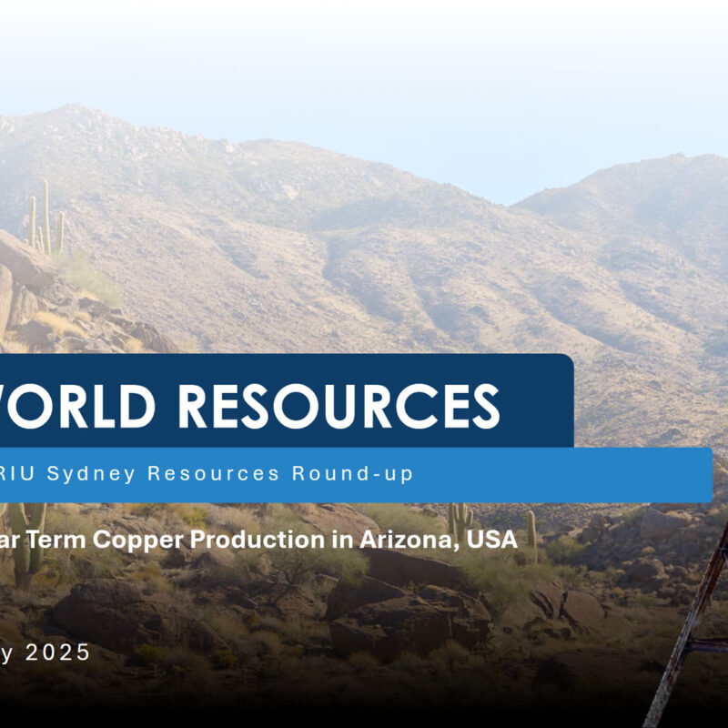Click the "2025" date text
Image resolution: width=728 pixels, height=728 pixels.
[x=57, y=652]
